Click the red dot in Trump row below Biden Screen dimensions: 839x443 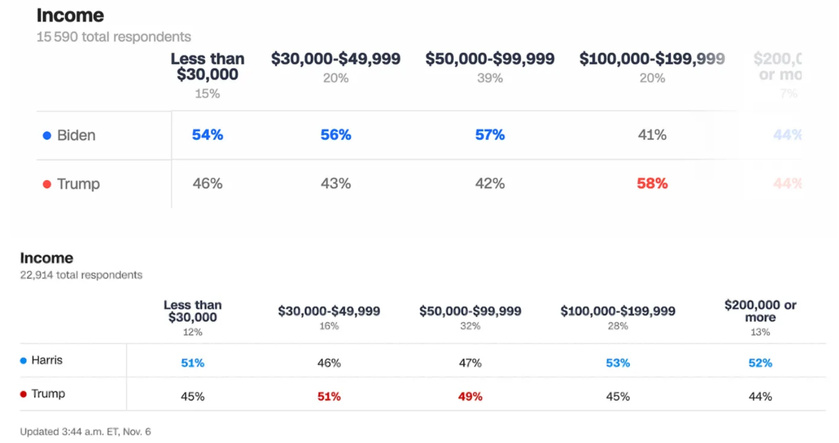click(x=46, y=184)
